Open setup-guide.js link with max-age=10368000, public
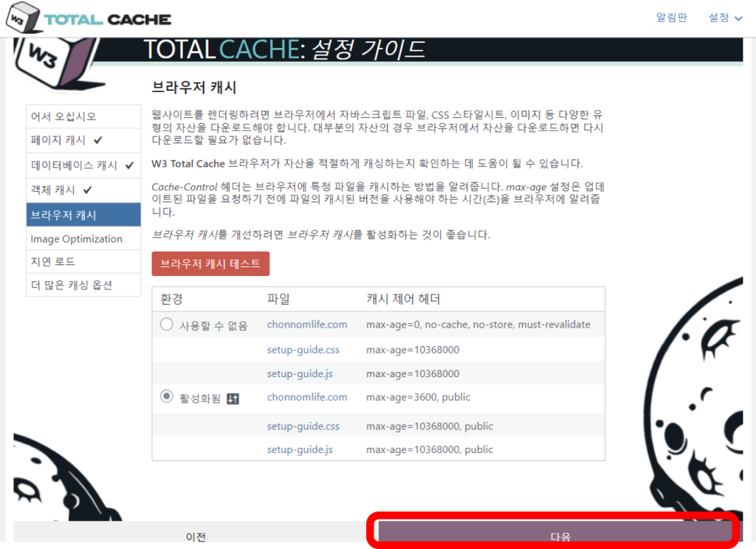This screenshot has height=549, width=756. 300,449
